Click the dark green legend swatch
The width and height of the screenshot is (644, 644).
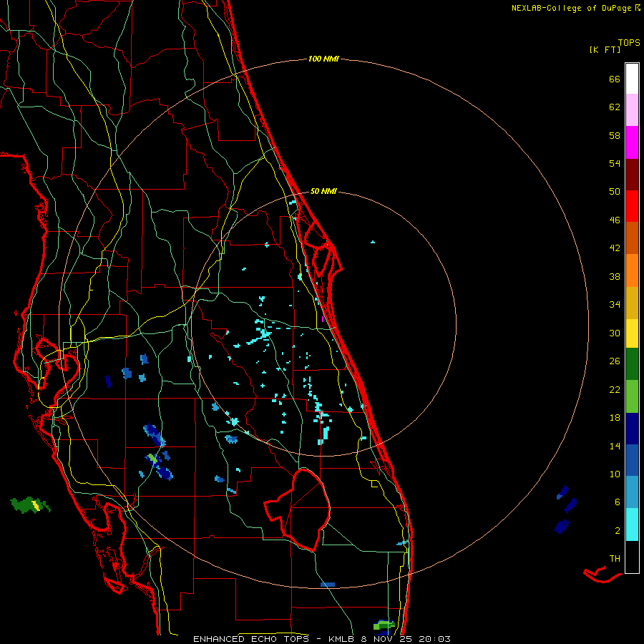pos(632,364)
